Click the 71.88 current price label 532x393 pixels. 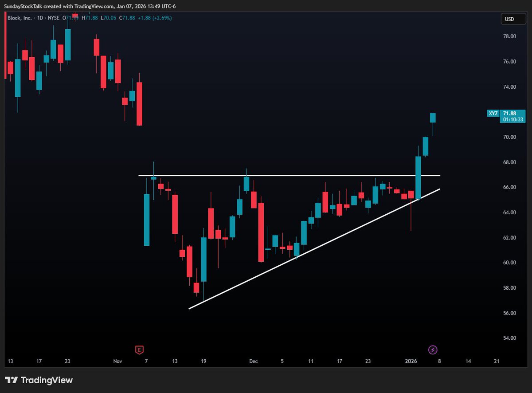[x=510, y=114]
